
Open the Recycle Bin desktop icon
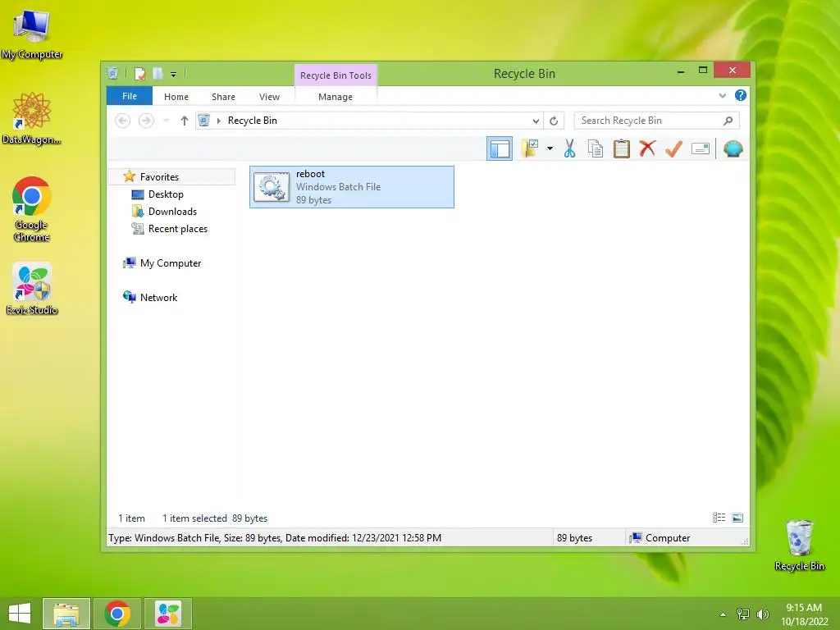point(799,545)
